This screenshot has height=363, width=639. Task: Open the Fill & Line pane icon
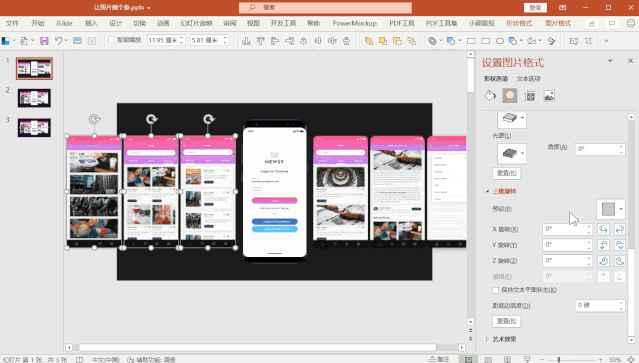490,96
